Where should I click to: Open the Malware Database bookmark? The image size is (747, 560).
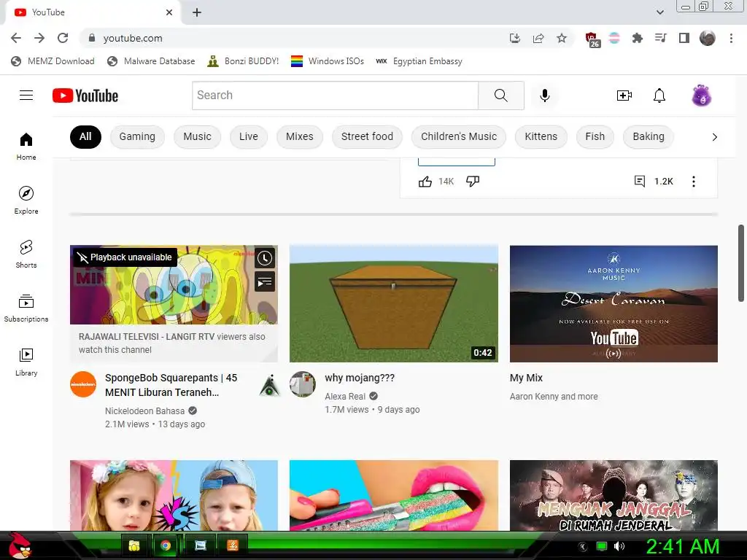[x=151, y=61]
